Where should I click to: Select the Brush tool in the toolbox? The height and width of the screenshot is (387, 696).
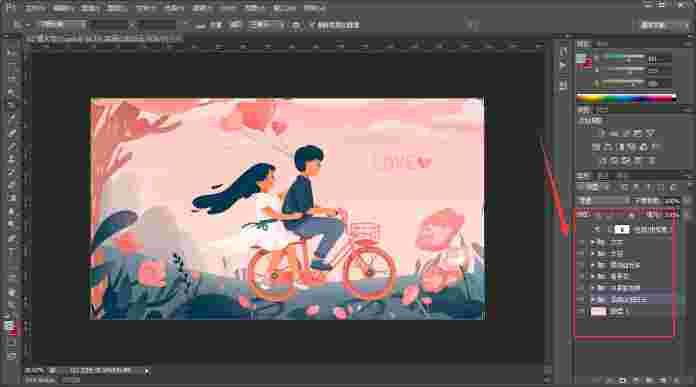12,146
